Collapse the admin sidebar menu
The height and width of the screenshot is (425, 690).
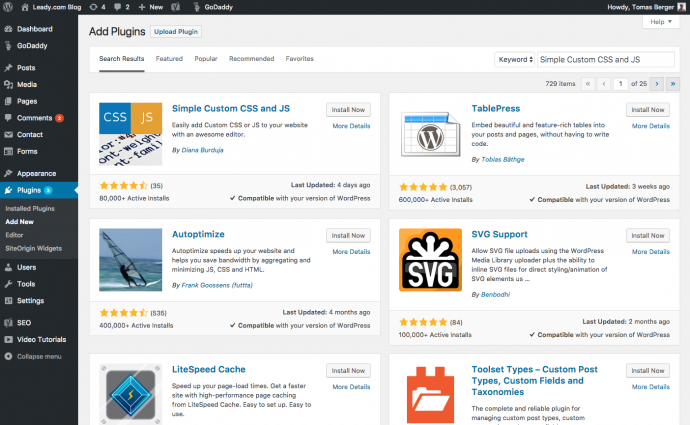click(x=38, y=356)
